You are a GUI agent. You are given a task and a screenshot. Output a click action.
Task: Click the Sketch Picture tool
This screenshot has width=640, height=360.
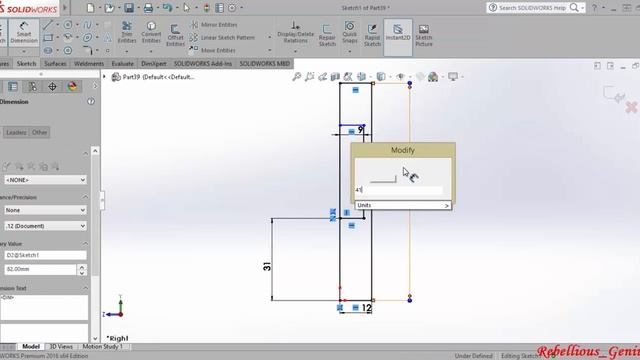(x=424, y=35)
